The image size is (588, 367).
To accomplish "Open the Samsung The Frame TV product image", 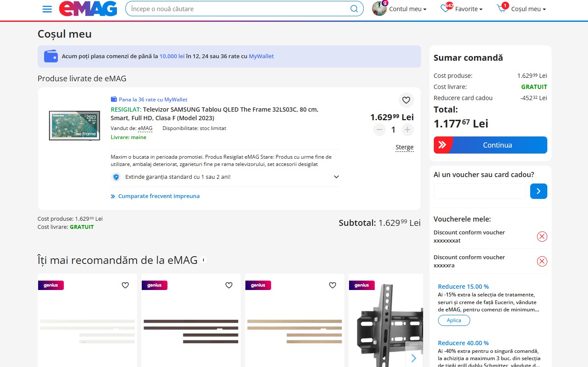I will coord(75,125).
